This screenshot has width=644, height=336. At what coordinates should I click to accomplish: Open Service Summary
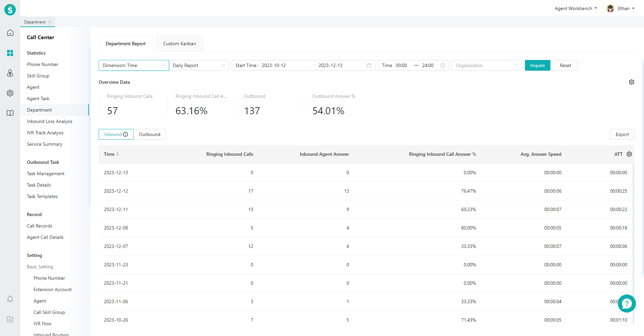pyautogui.click(x=45, y=144)
